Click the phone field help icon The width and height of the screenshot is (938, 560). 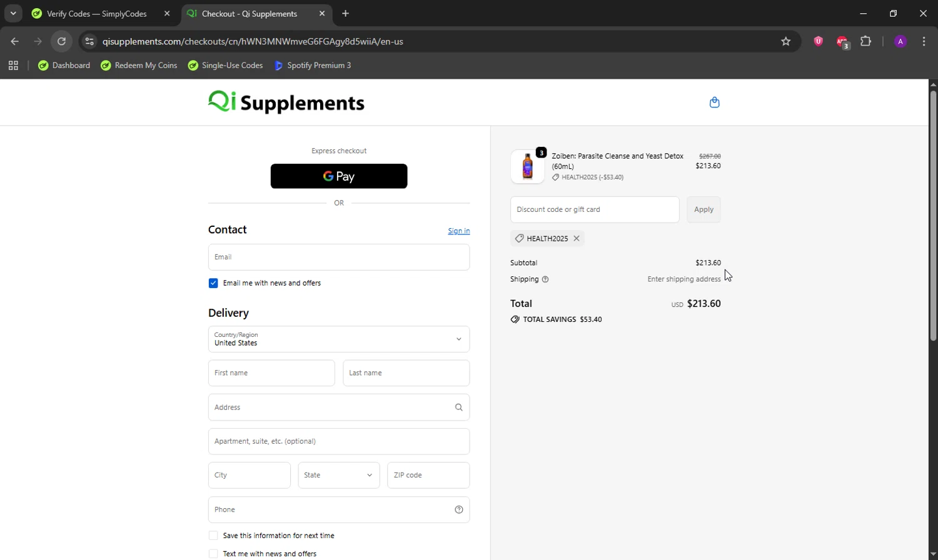click(459, 509)
